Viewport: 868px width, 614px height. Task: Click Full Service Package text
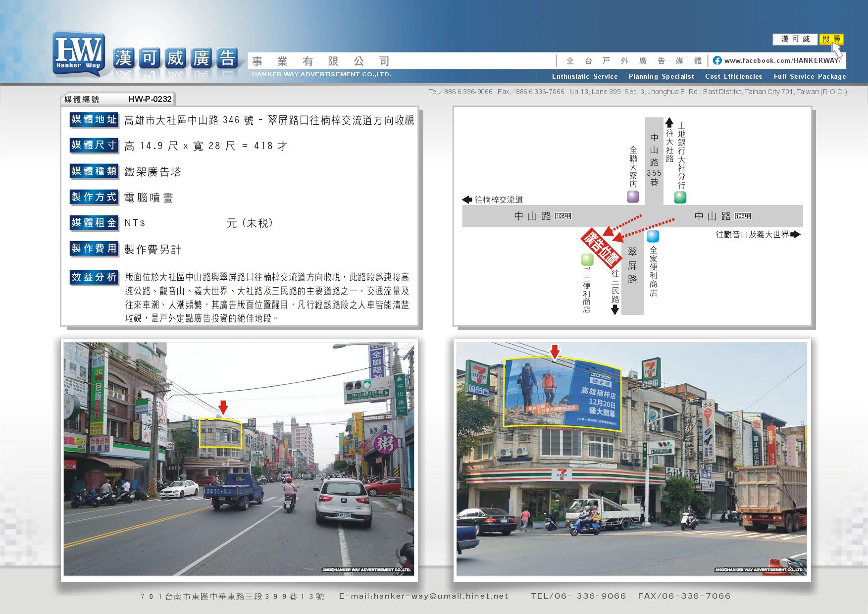point(810,76)
